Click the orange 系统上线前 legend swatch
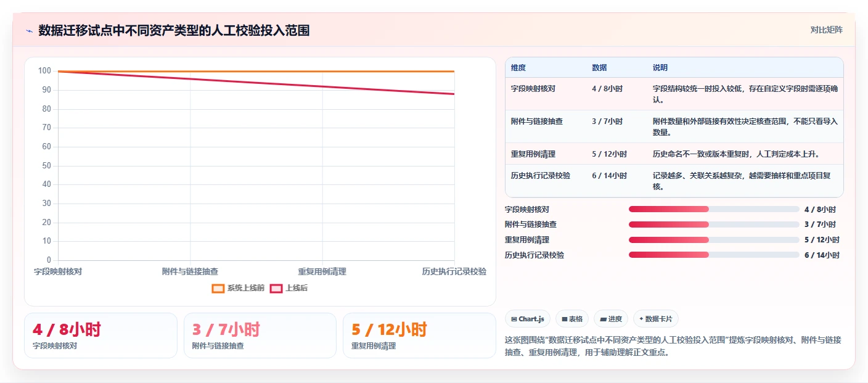The image size is (868, 383). tap(218, 288)
